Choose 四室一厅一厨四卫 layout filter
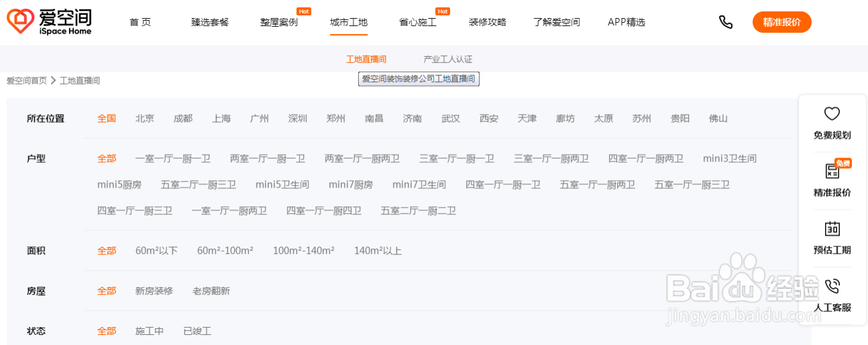868x345 pixels. (324, 211)
